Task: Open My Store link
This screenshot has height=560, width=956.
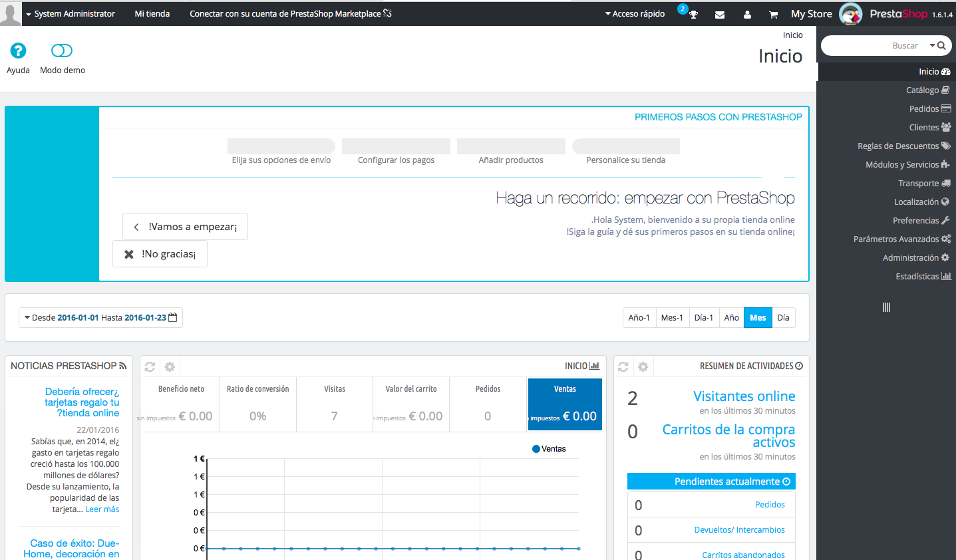Action: coord(811,14)
